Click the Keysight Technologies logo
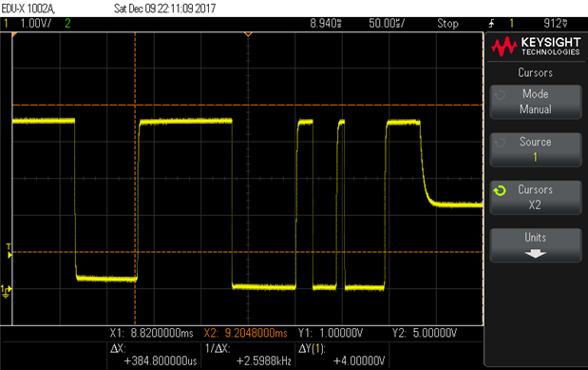This screenshot has width=588, height=370. pyautogui.click(x=536, y=47)
